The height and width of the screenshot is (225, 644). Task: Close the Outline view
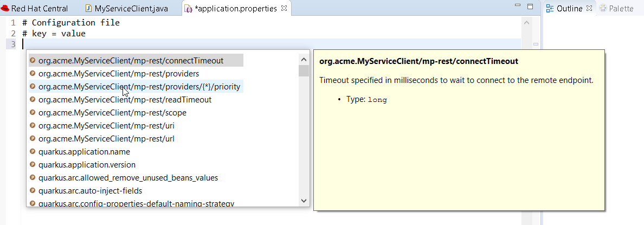pyautogui.click(x=589, y=8)
